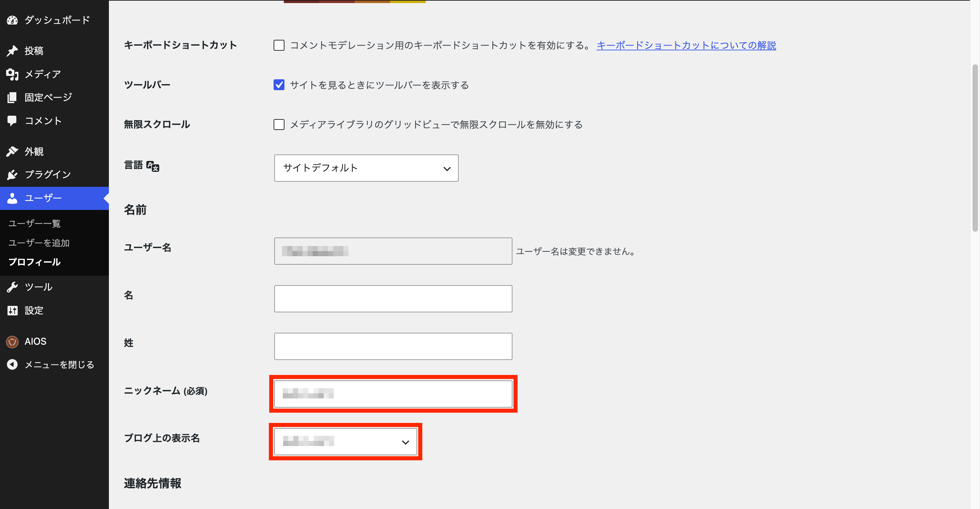980x509 pixels.
Task: Click the 名前 section heading
Action: [135, 210]
